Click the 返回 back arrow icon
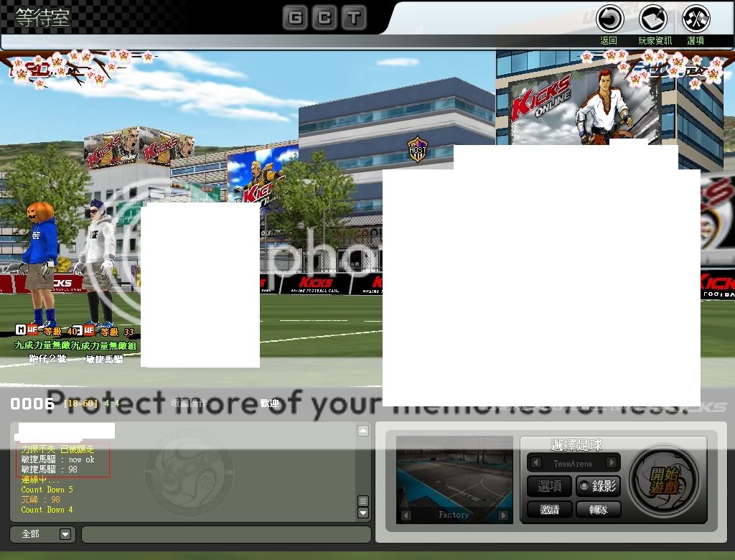The image size is (735, 560). (609, 18)
